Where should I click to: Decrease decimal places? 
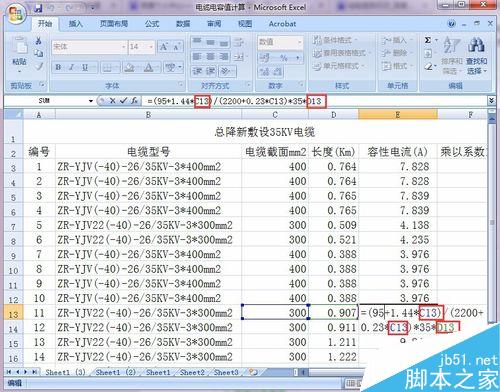(x=278, y=71)
